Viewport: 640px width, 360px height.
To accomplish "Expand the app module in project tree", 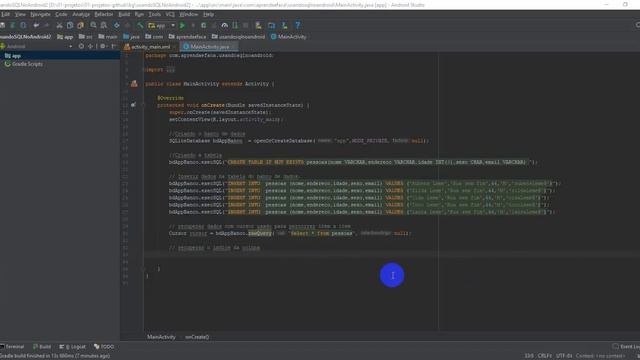I will (x=13, y=56).
